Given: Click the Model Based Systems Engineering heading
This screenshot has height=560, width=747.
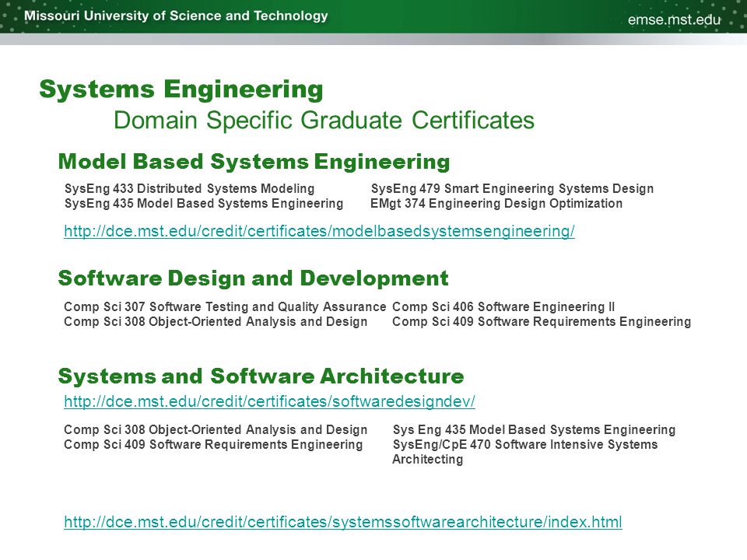Looking at the screenshot, I should point(254,162).
